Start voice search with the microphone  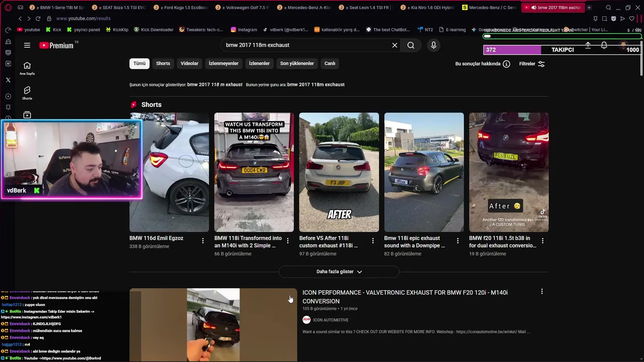tap(434, 45)
